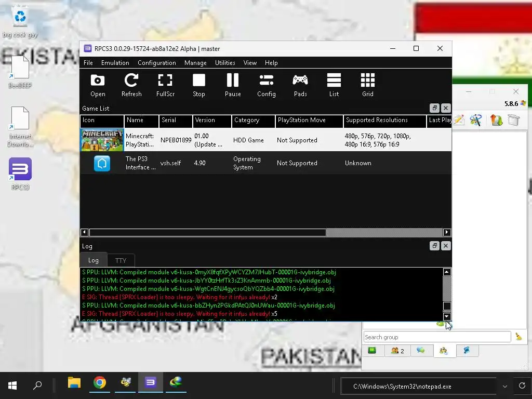Open the View menu
532x399 pixels.
point(250,63)
